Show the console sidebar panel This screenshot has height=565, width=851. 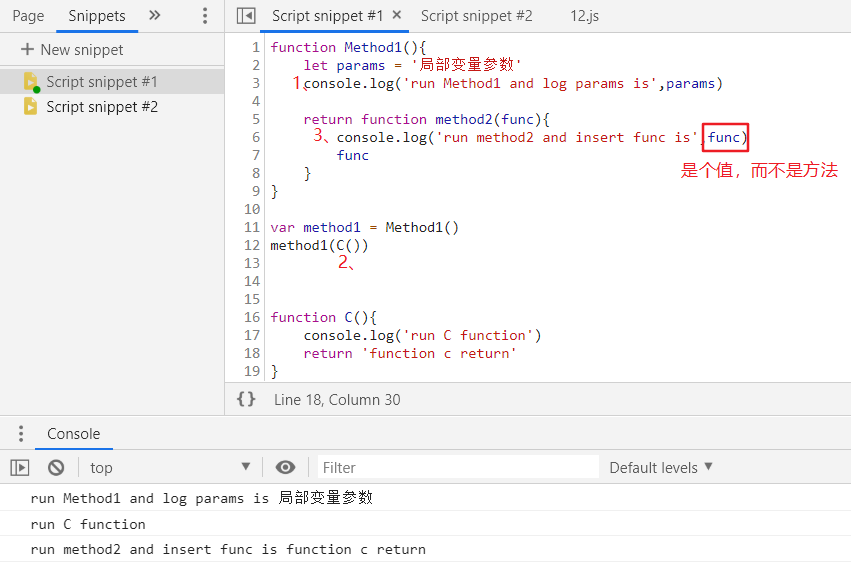[20, 467]
